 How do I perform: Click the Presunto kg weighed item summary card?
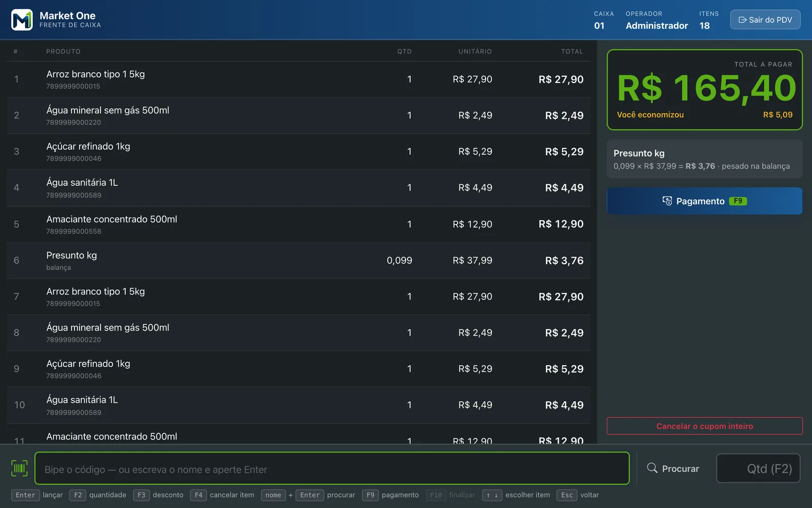coord(704,159)
